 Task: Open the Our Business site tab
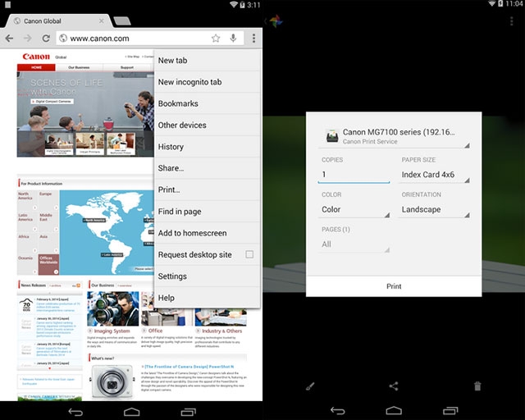pos(80,67)
